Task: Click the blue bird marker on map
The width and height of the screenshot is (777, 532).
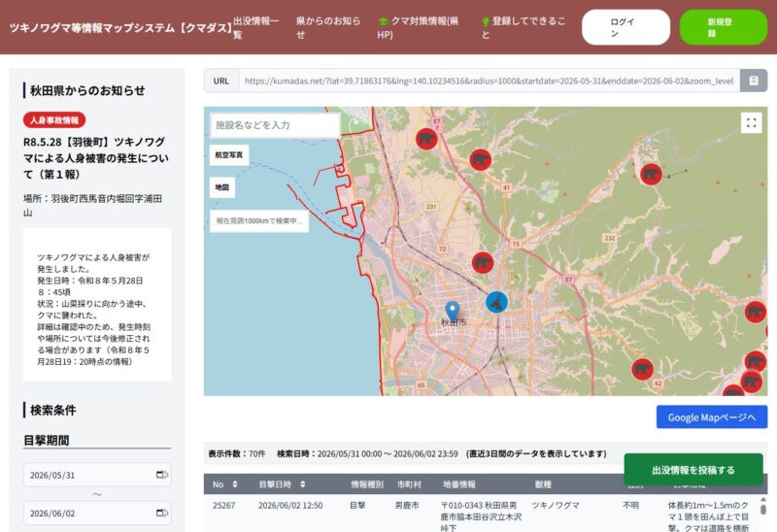Action: [x=496, y=302]
